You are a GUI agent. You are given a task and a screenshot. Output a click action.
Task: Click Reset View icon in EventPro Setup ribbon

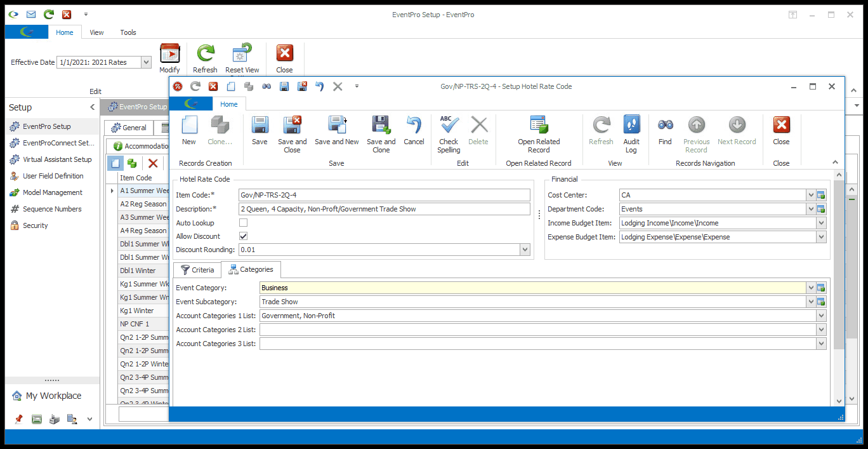pos(242,53)
